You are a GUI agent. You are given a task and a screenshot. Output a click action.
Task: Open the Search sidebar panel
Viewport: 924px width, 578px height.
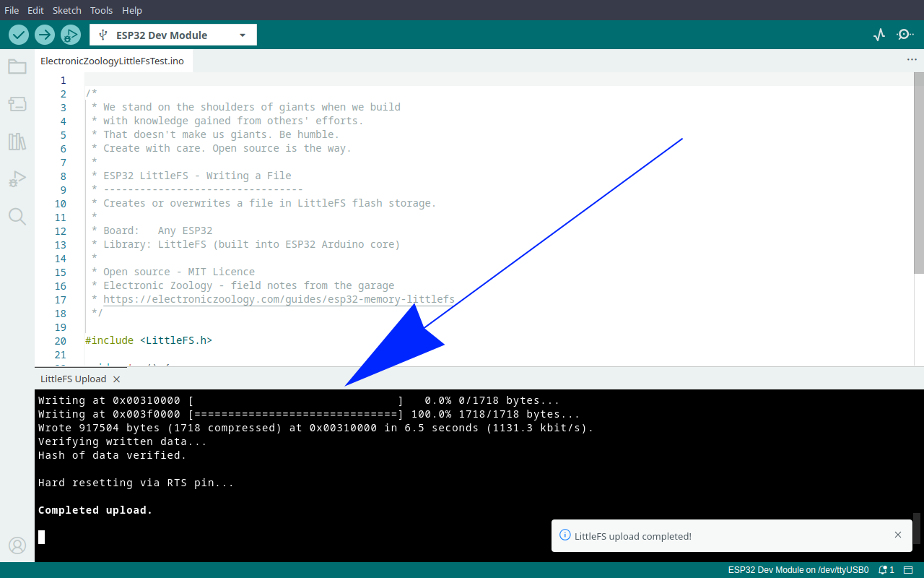click(17, 217)
